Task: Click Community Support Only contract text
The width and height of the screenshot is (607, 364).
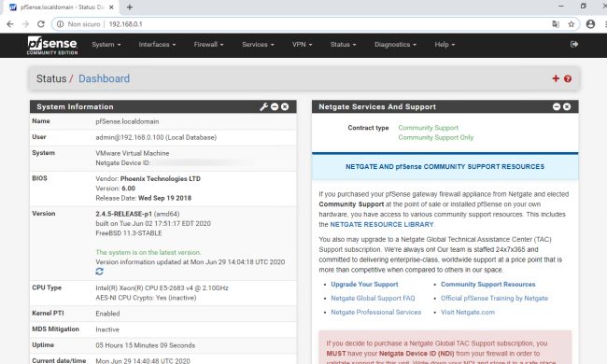Action: [x=436, y=137]
